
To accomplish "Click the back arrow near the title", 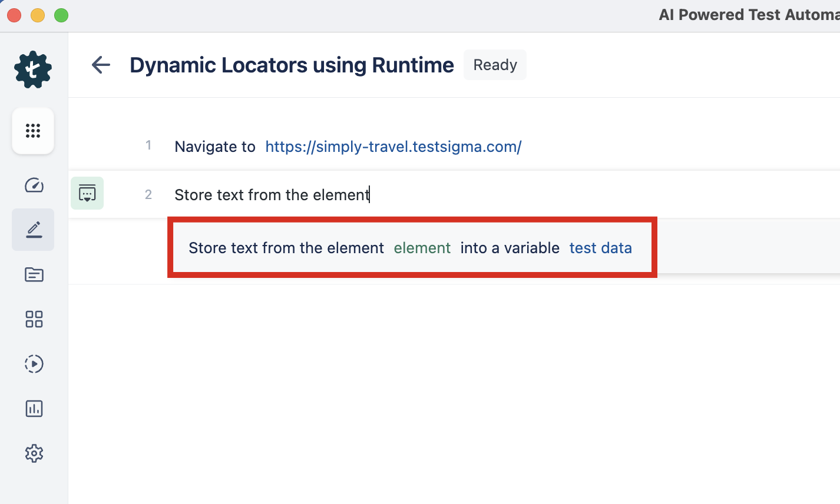I will pos(100,65).
